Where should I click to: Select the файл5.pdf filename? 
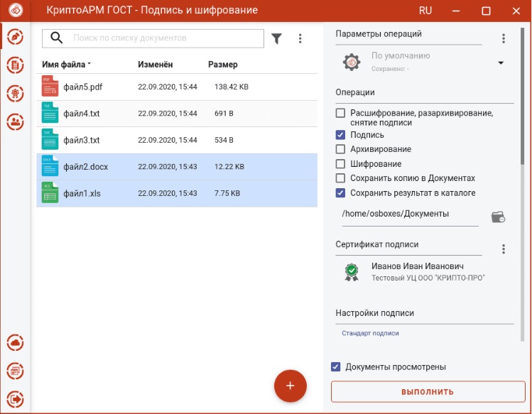pyautogui.click(x=83, y=87)
